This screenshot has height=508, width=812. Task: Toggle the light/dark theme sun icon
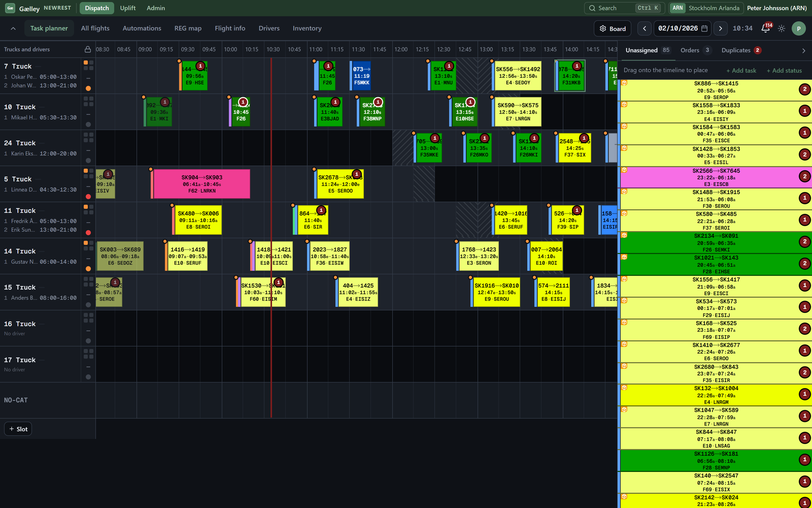(x=782, y=28)
